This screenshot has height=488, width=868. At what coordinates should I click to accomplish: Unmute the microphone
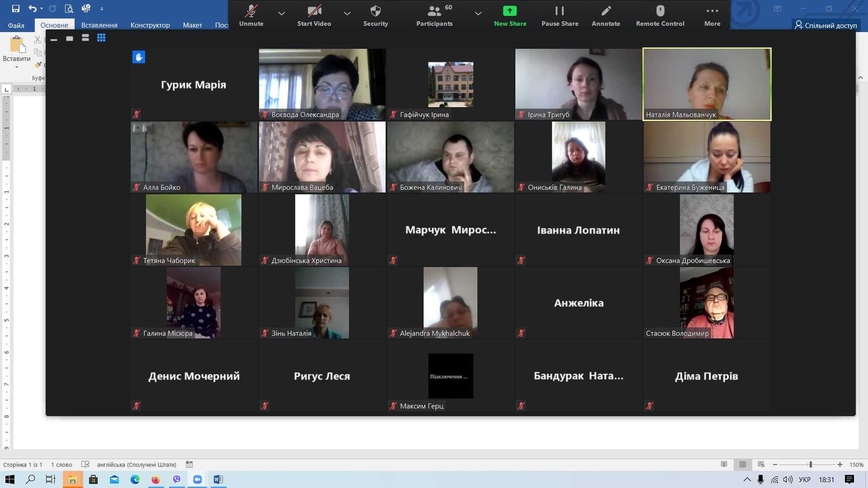click(251, 15)
